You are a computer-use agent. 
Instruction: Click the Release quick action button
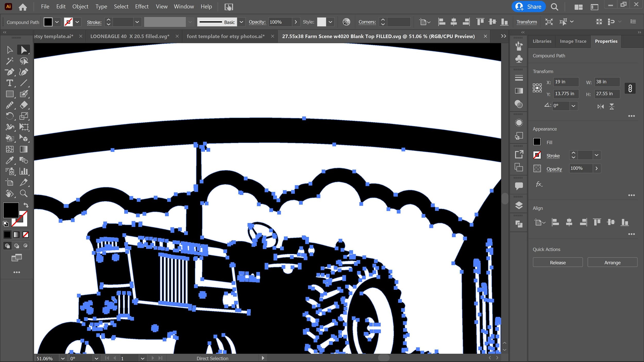pos(558,262)
